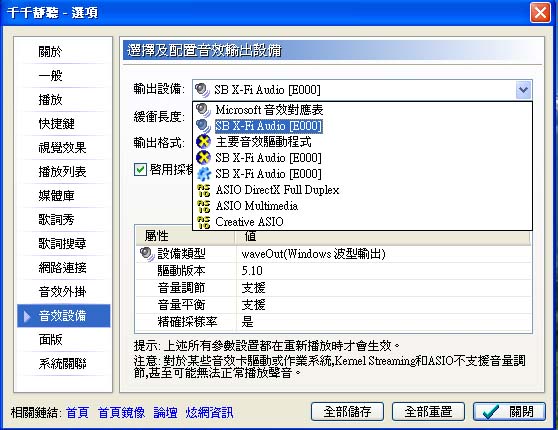
Task: Click the 全部重置 button
Action: click(x=428, y=412)
